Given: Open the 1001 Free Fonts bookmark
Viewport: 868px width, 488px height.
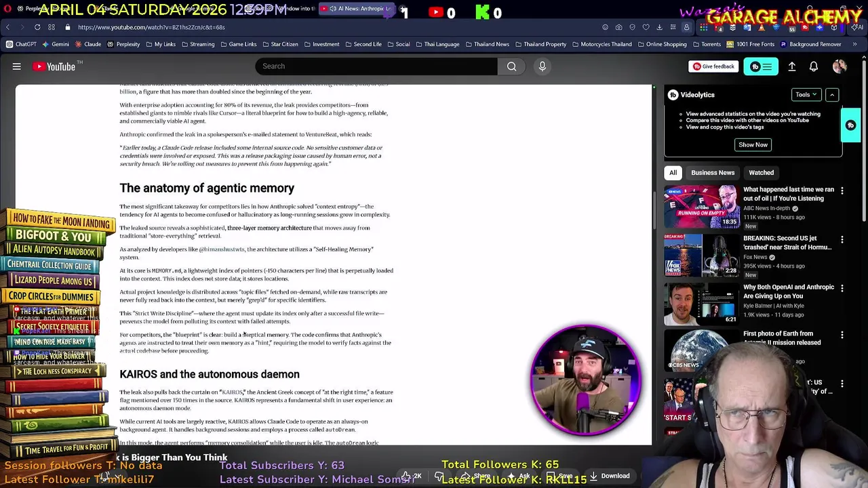Looking at the screenshot, I should tap(750, 44).
